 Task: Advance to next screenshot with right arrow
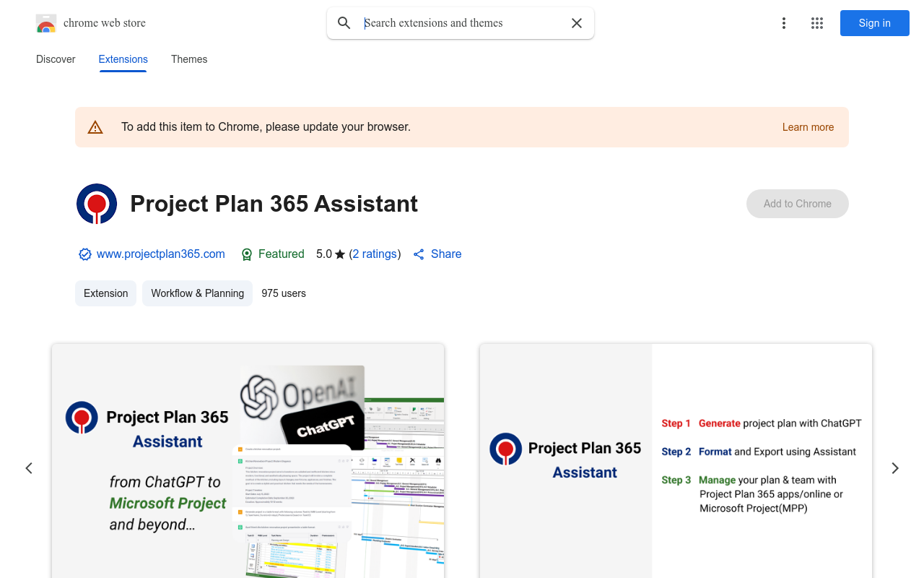click(x=895, y=468)
